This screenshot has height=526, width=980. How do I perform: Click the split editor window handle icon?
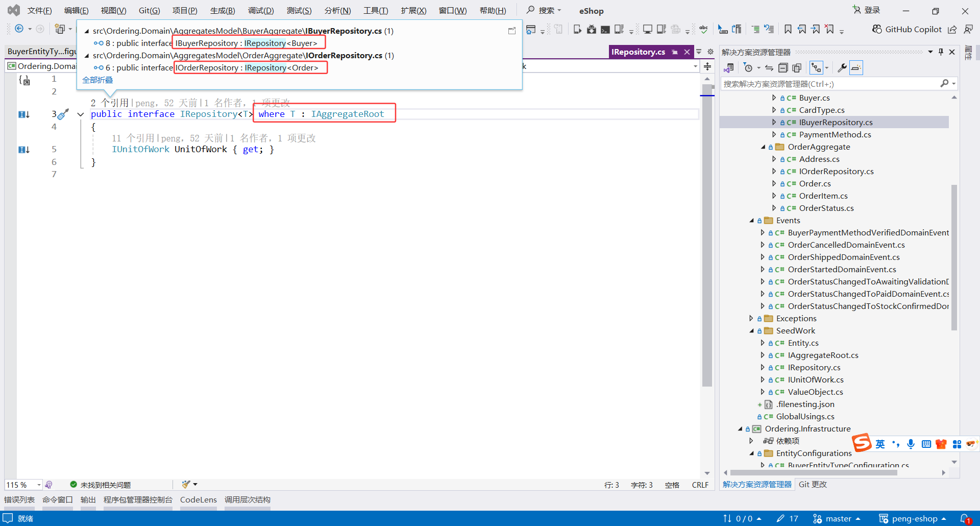(x=707, y=66)
